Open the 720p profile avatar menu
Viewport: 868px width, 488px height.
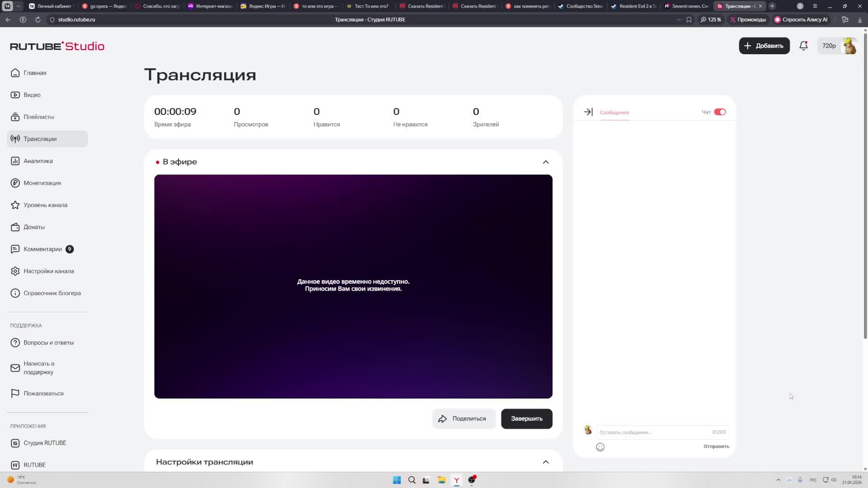[849, 46]
